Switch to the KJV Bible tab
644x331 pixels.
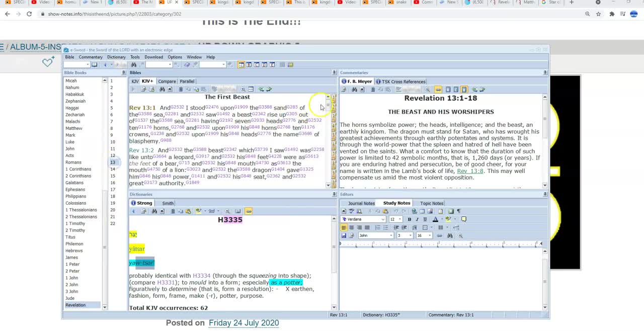[135, 81]
